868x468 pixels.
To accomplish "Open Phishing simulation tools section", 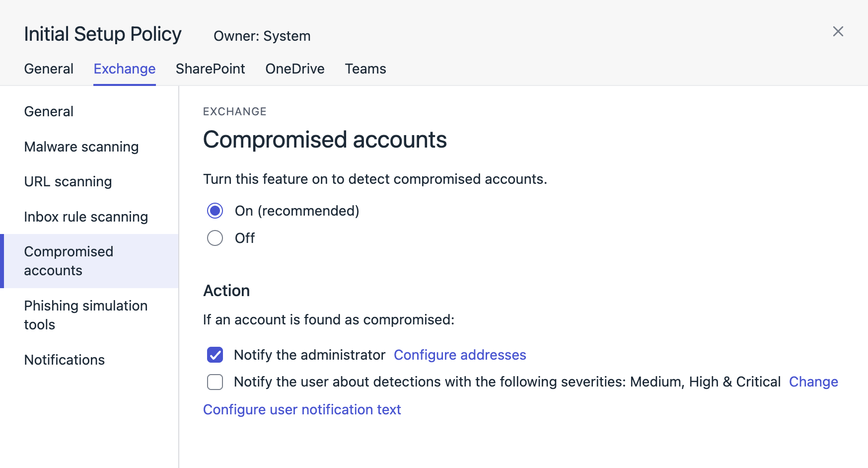I will pyautogui.click(x=85, y=315).
